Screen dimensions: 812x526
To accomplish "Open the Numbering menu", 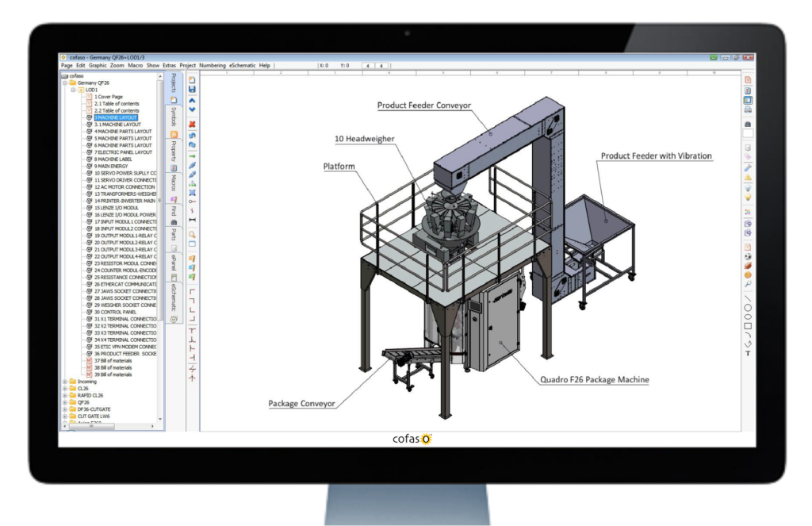I will pos(213,66).
